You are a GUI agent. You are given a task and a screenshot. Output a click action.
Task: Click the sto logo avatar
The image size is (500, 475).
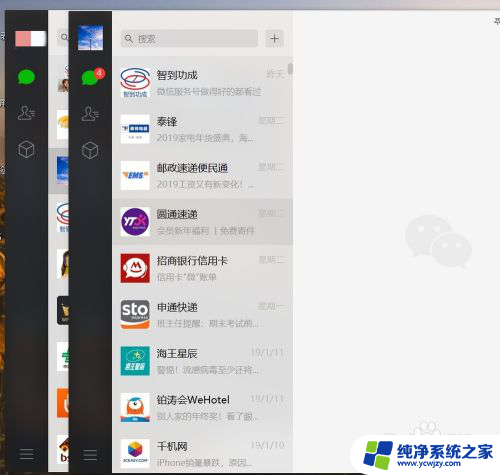[x=135, y=314]
